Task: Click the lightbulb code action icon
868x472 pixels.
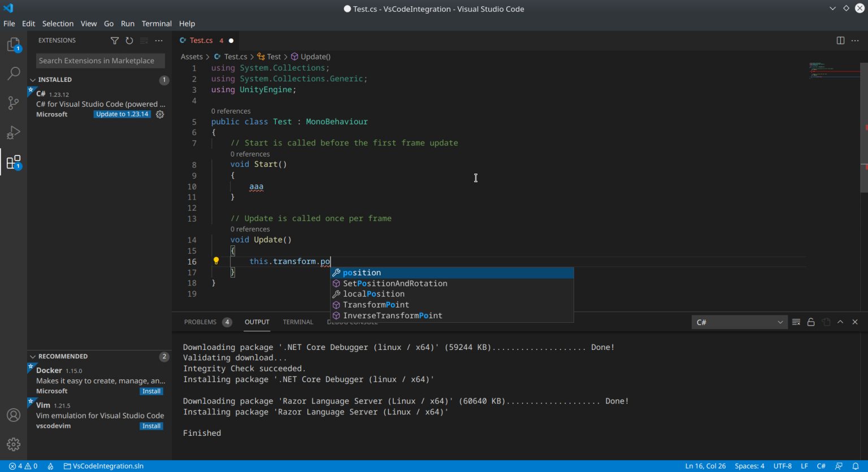Action: [x=216, y=261]
